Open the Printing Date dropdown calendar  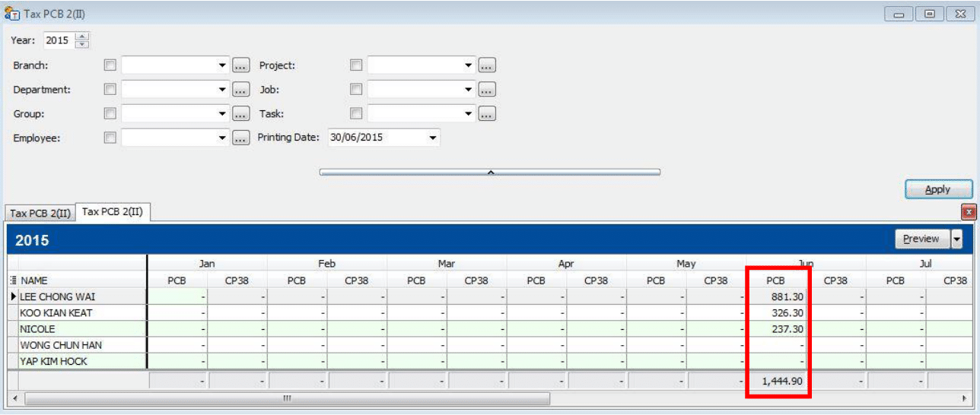433,138
